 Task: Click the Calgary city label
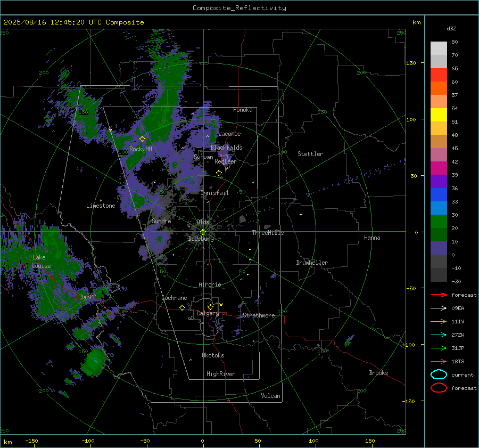point(208,313)
